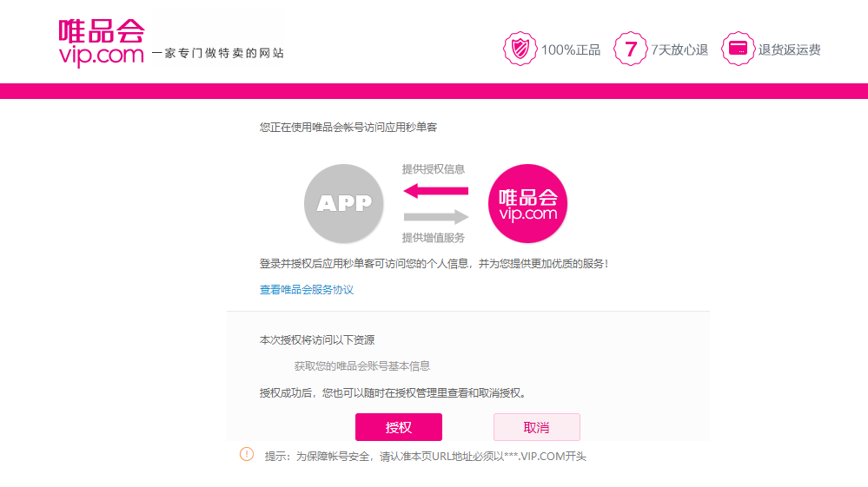Click the 取消 cancel button
The height and width of the screenshot is (487, 868).
pyautogui.click(x=536, y=427)
